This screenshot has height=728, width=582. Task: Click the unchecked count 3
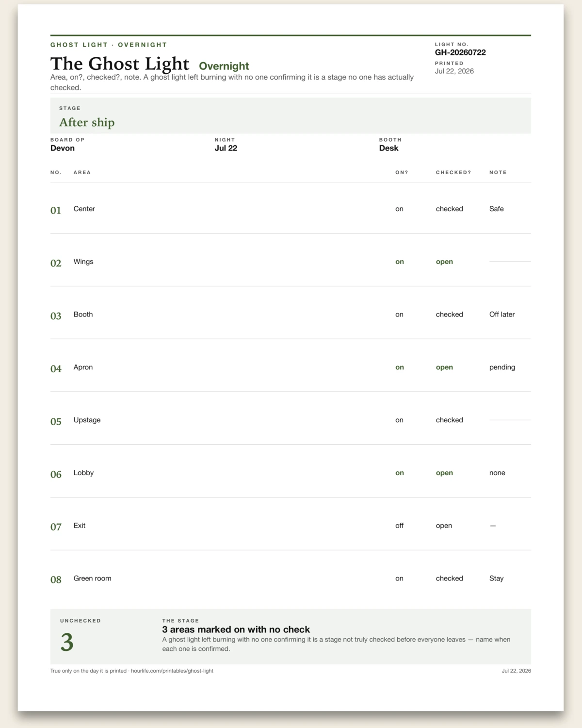67,642
